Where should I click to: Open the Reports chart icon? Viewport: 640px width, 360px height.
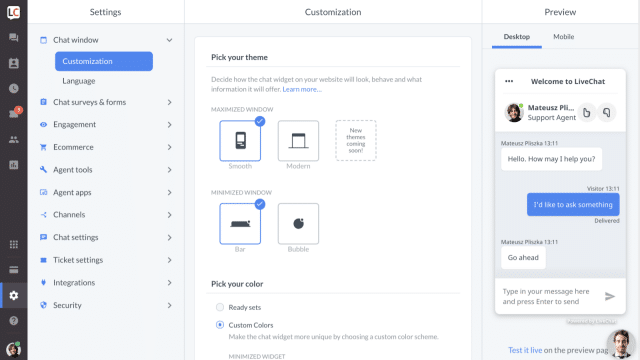(x=13, y=165)
